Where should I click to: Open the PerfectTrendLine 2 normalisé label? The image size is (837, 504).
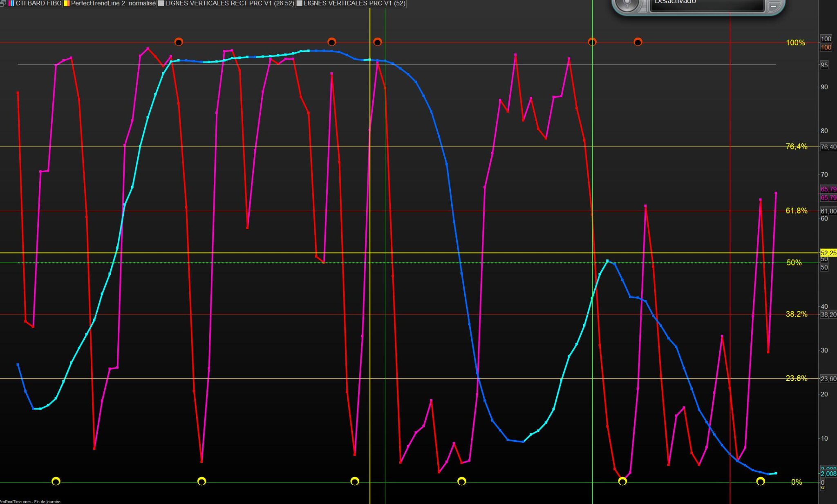113,3
